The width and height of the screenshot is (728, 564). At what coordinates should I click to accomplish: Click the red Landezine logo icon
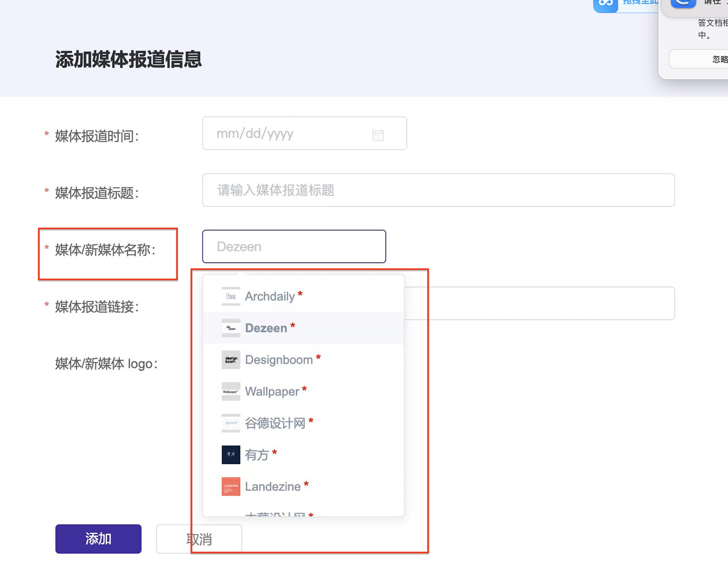pos(231,486)
